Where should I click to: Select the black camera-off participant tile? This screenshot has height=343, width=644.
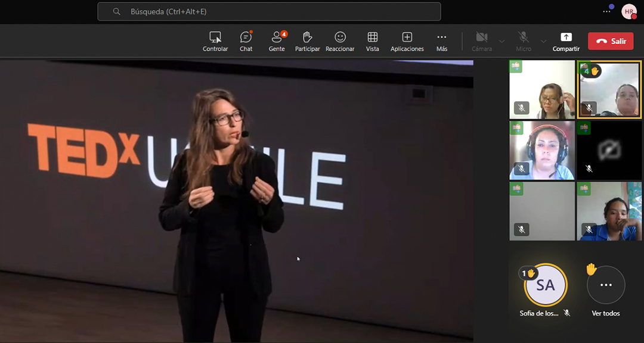[x=609, y=150]
